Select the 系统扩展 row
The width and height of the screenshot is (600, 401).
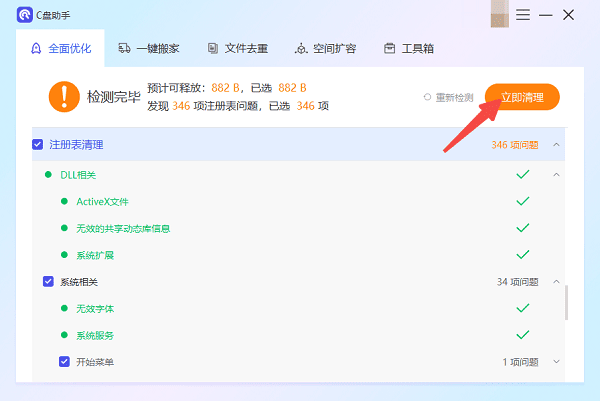click(x=298, y=255)
